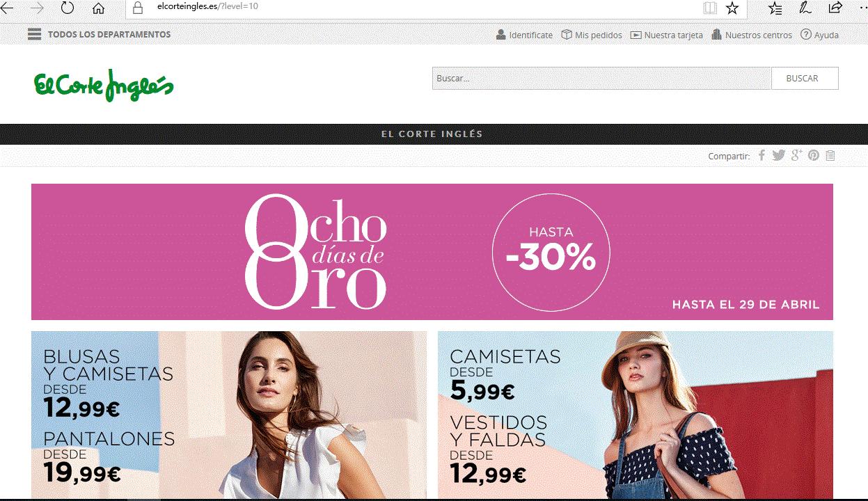The width and height of the screenshot is (868, 501).
Task: Go to Nuestros centros
Action: click(x=752, y=35)
